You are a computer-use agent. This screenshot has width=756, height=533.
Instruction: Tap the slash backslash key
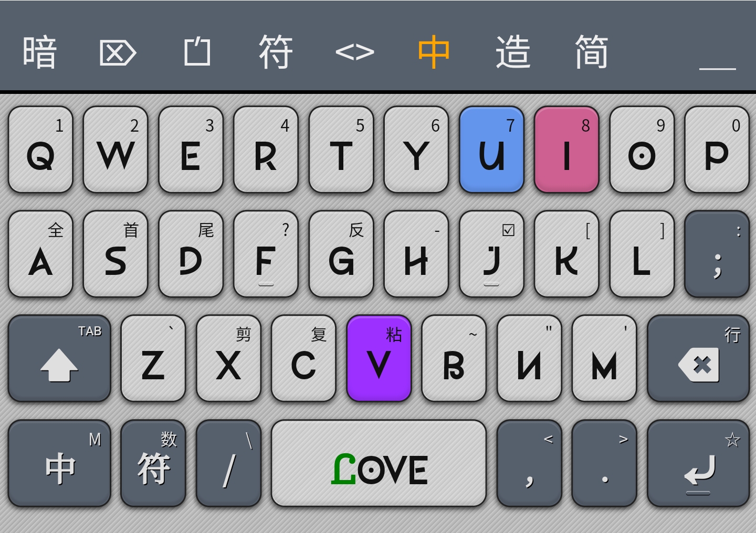pyautogui.click(x=228, y=463)
